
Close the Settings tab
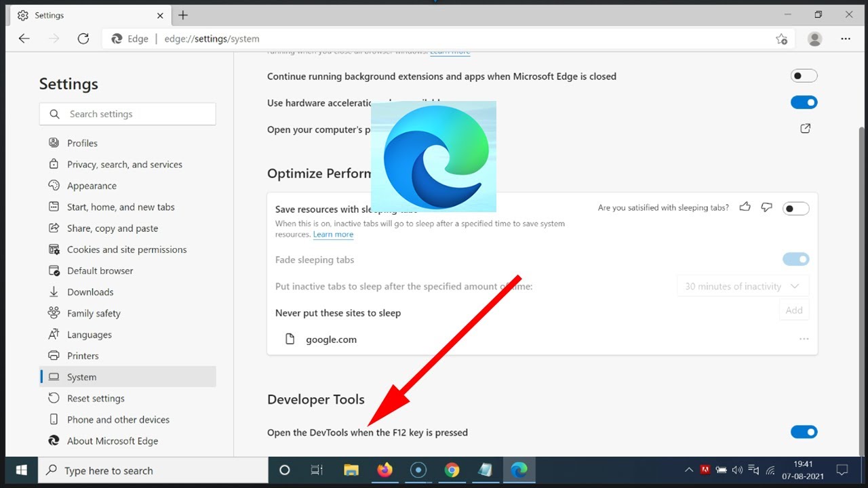(x=160, y=15)
